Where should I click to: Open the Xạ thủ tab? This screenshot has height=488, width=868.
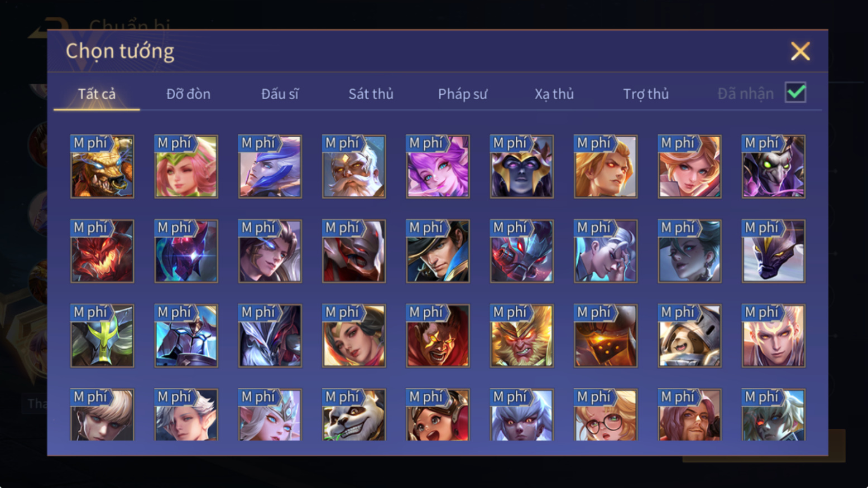554,94
